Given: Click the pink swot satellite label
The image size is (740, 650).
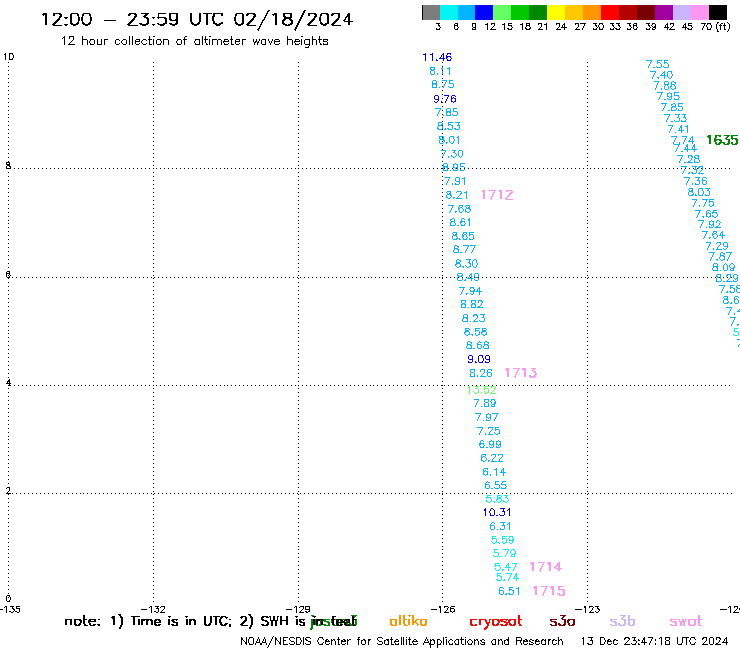Looking at the screenshot, I should tap(686, 621).
